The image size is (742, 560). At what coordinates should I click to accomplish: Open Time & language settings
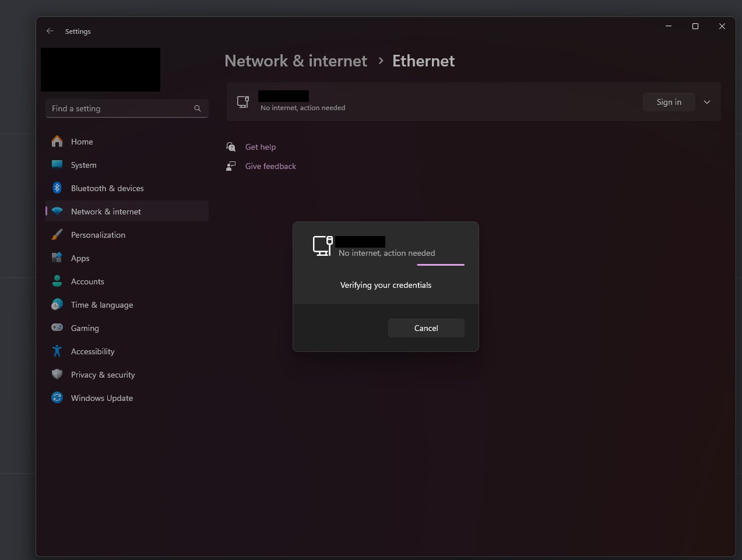click(x=102, y=305)
